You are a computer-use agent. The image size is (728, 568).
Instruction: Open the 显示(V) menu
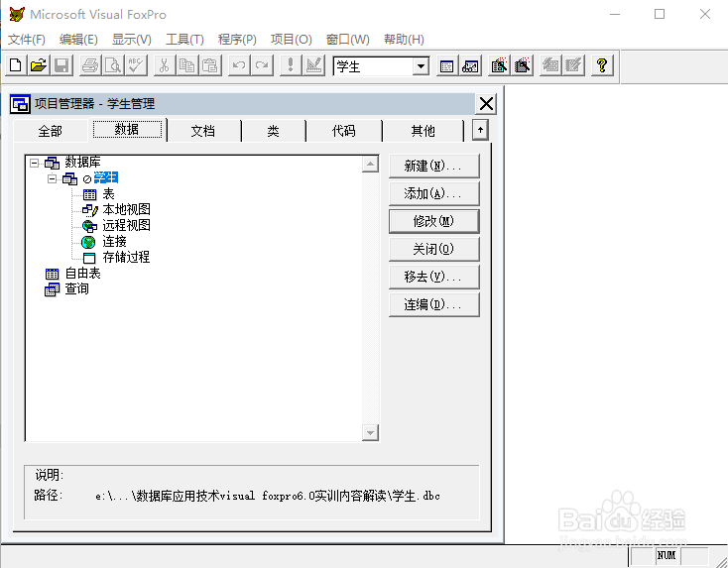click(131, 40)
